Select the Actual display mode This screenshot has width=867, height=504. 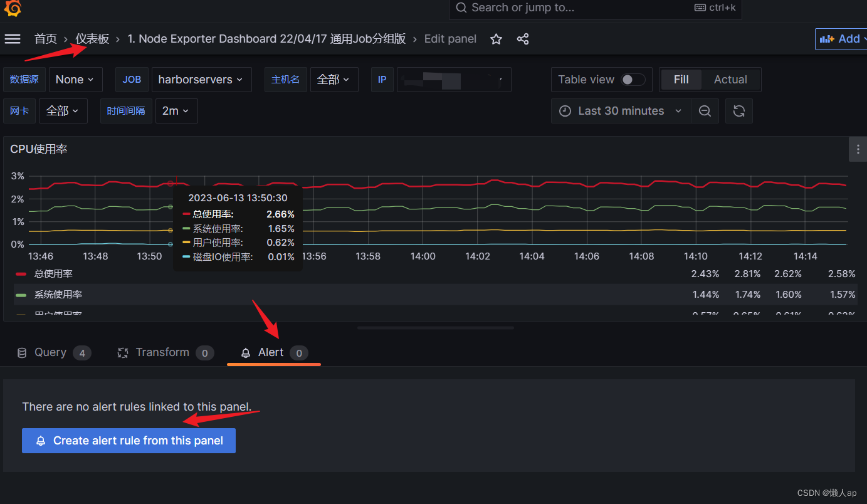coord(730,80)
